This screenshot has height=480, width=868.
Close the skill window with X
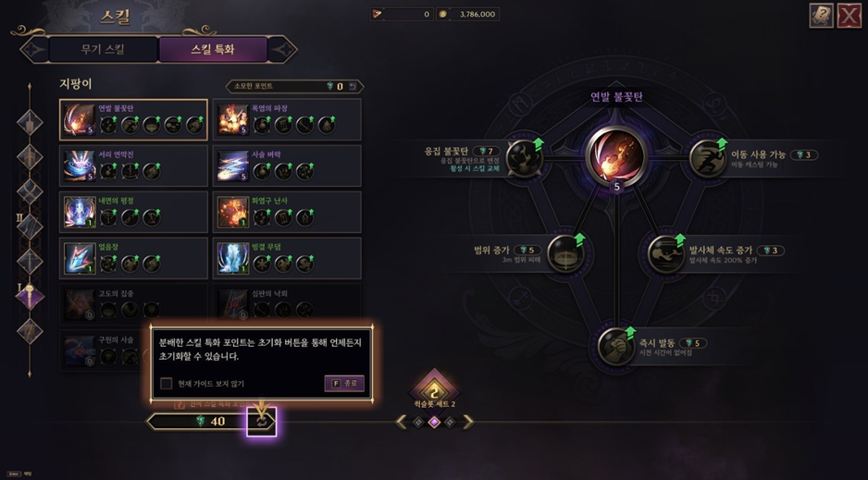click(849, 16)
